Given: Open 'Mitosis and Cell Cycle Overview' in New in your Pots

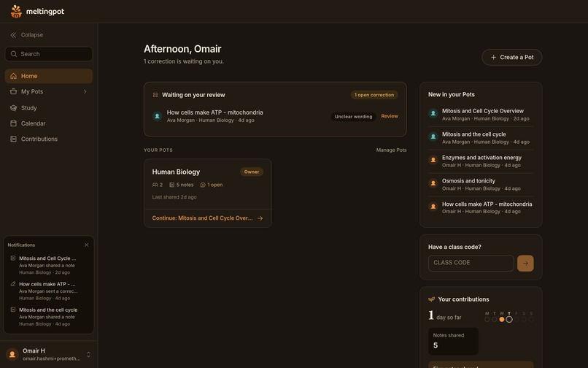Looking at the screenshot, I should [483, 111].
